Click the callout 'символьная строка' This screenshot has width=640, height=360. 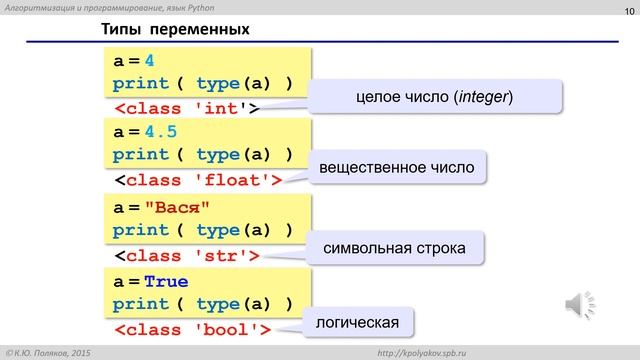point(394,248)
